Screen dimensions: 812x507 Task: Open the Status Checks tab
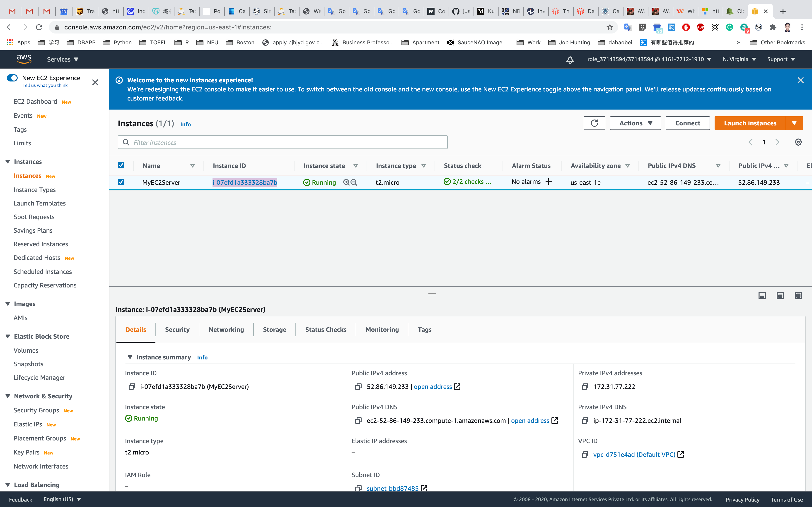coord(326,330)
